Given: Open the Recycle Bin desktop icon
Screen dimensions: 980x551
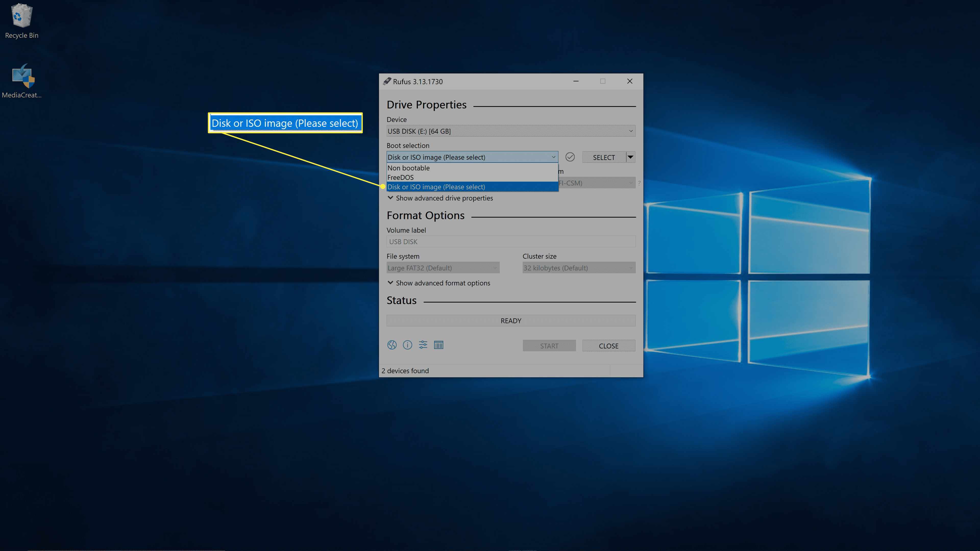Looking at the screenshot, I should [x=22, y=21].
